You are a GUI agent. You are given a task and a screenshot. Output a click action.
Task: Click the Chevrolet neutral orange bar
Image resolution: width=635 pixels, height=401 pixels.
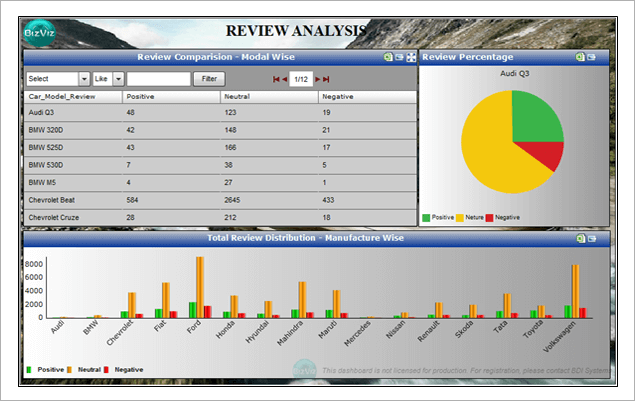[x=132, y=305]
